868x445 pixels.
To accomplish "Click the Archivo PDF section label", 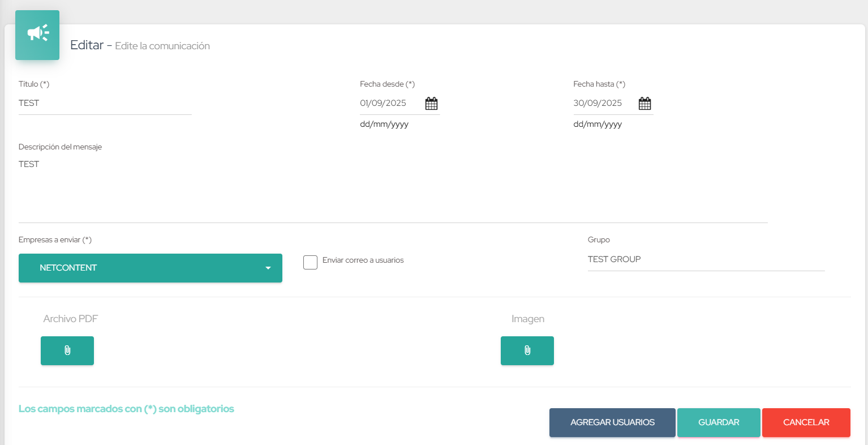I will [70, 319].
